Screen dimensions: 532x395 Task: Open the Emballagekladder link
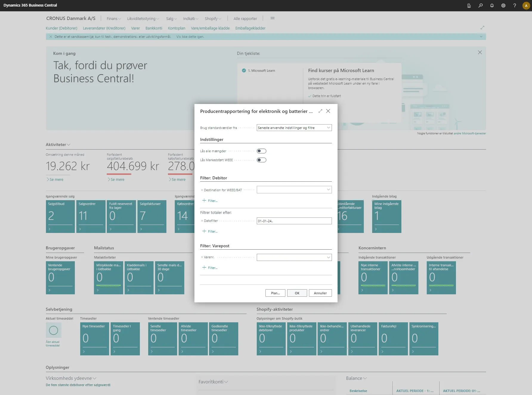(x=250, y=28)
